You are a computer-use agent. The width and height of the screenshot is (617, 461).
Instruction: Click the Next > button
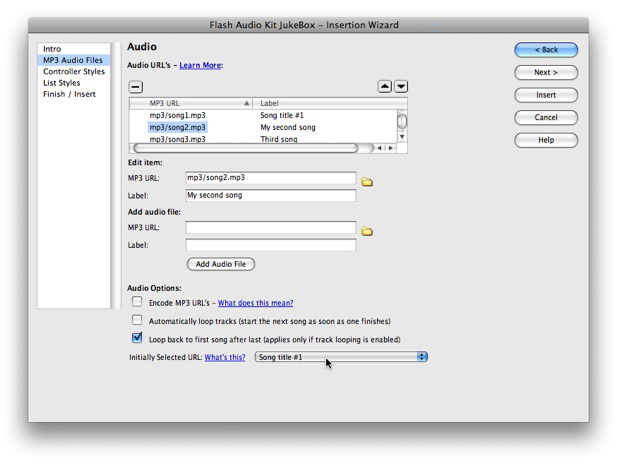(546, 72)
